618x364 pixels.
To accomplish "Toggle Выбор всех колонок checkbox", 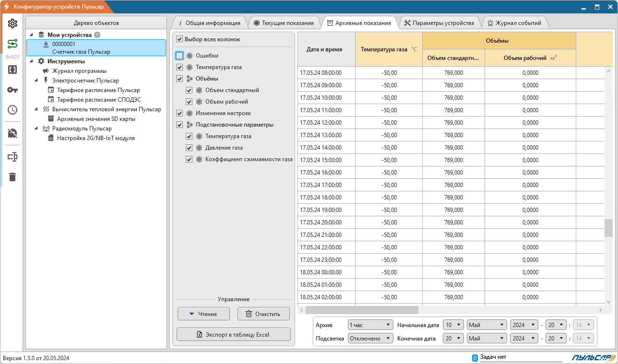I will tap(179, 39).
